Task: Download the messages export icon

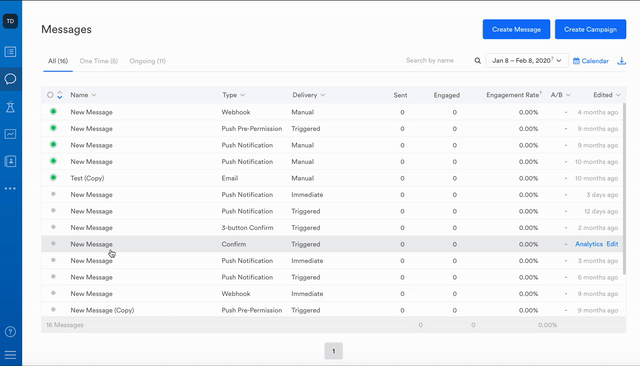Action: [621, 61]
